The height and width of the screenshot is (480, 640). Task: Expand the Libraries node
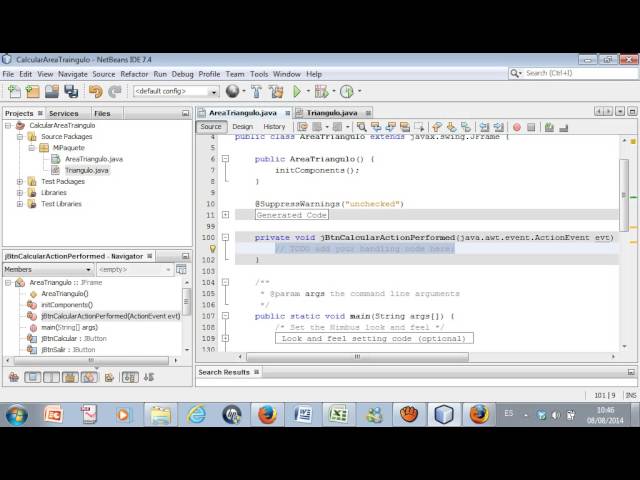tap(20, 193)
